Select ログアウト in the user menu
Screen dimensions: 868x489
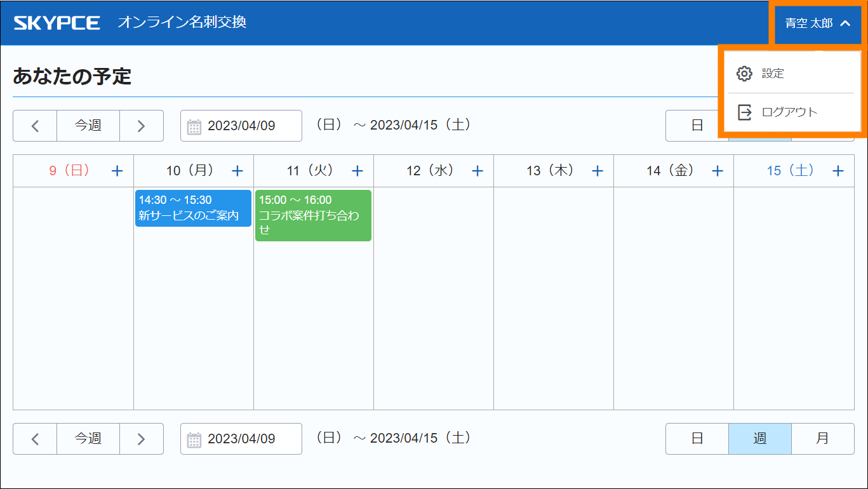(791, 112)
